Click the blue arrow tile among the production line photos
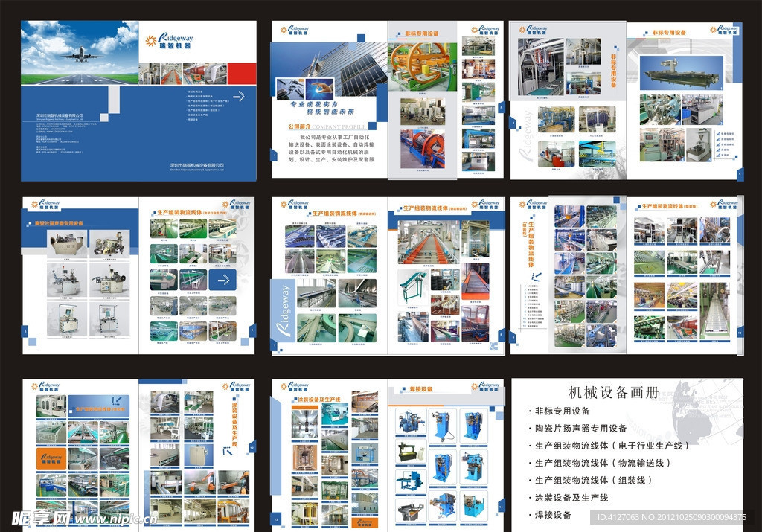The image size is (762, 532). coord(222,280)
